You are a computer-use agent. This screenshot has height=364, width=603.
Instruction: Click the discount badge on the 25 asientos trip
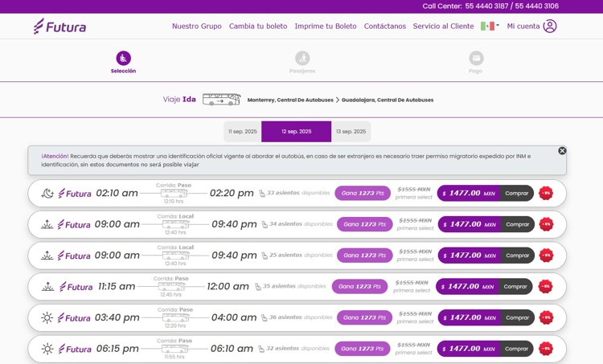(x=546, y=256)
